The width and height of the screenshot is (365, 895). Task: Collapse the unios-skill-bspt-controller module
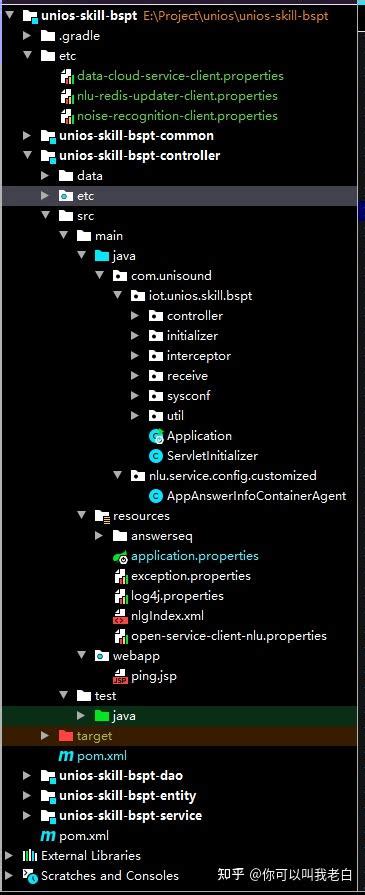tap(27, 155)
